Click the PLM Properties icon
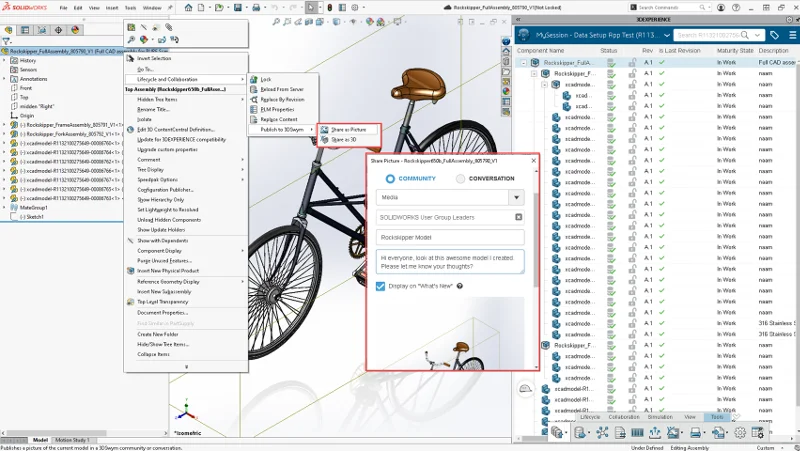Screen dimensions: 800x451 pos(253,109)
